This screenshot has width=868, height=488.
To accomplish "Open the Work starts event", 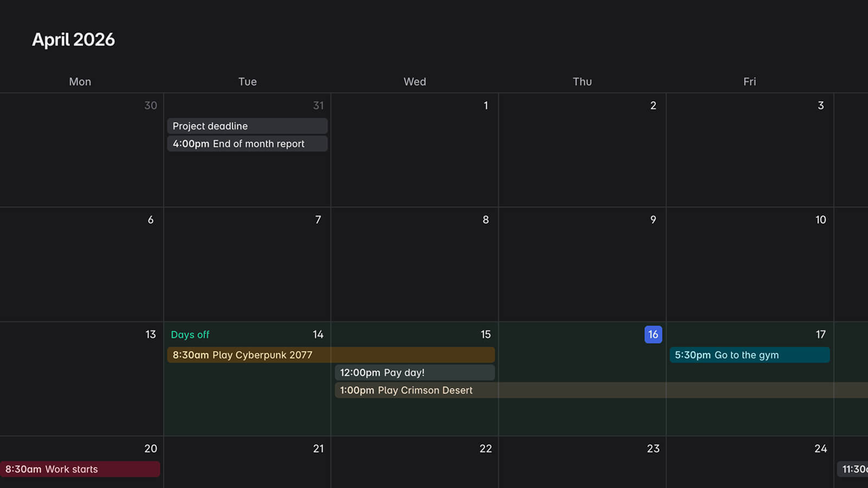I will click(x=80, y=469).
